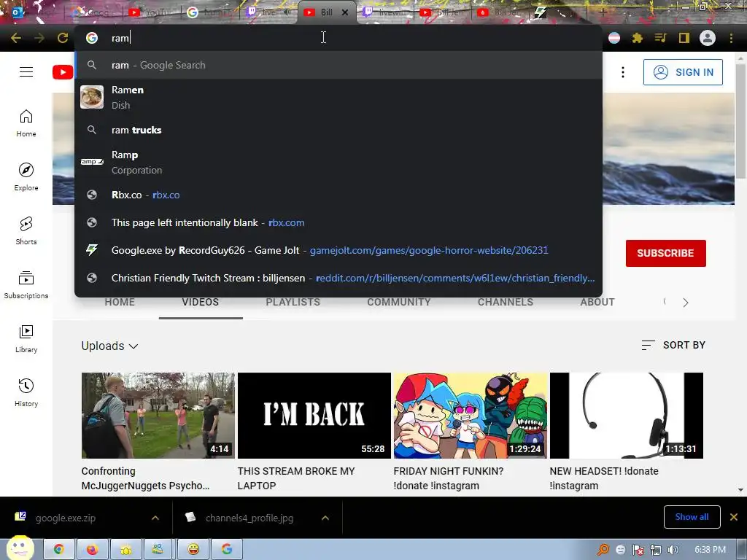The height and width of the screenshot is (560, 747).
Task: Switch to the Community tab
Action: tap(399, 303)
